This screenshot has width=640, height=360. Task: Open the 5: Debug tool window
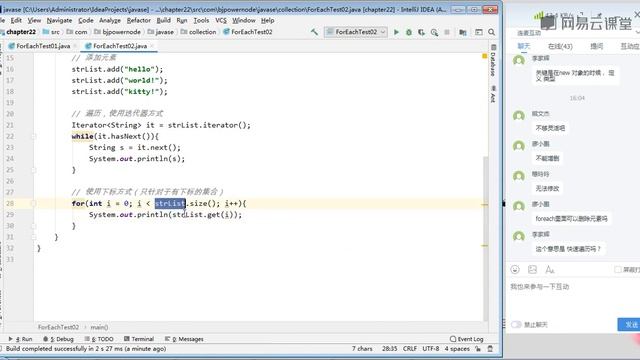(58, 339)
